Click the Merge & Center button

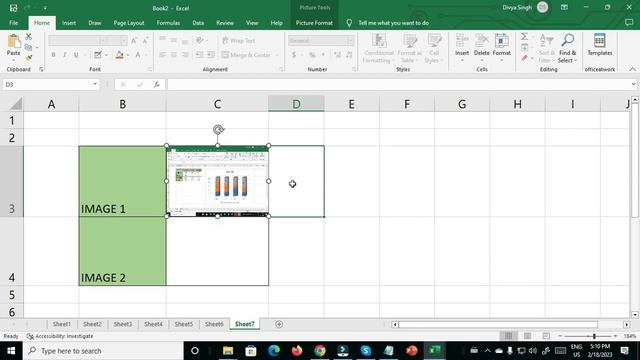click(246, 55)
